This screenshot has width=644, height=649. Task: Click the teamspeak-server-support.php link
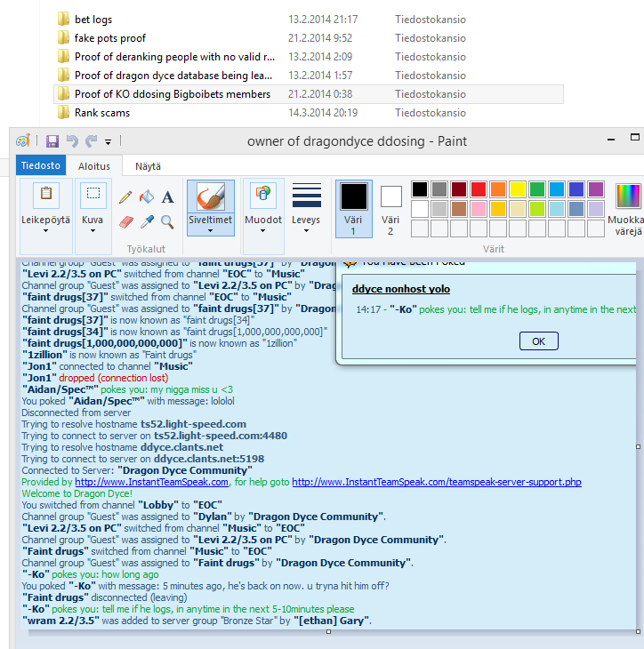[x=437, y=482]
